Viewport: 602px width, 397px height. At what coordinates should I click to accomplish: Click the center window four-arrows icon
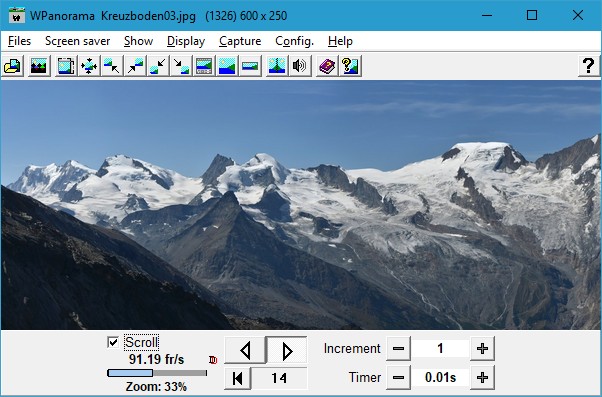coord(89,66)
